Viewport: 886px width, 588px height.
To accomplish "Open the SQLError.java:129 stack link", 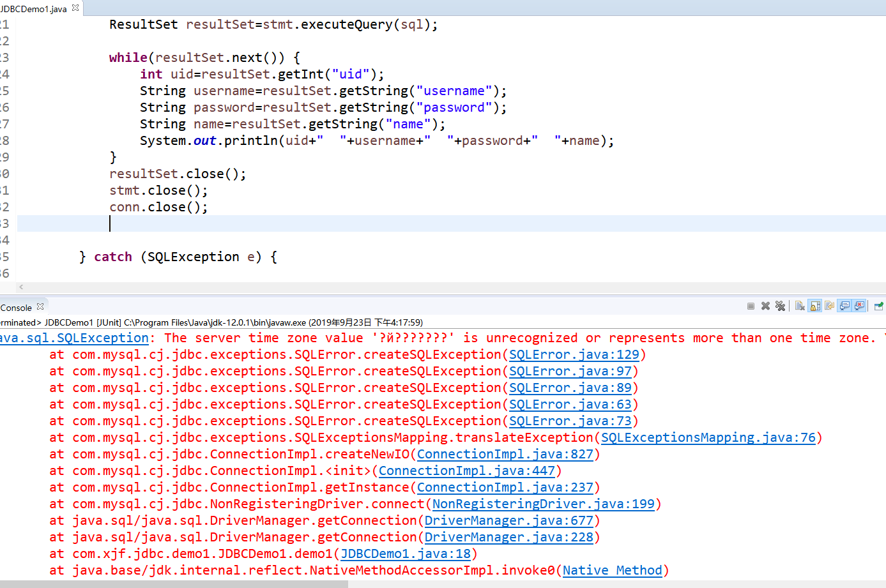I will 574,354.
